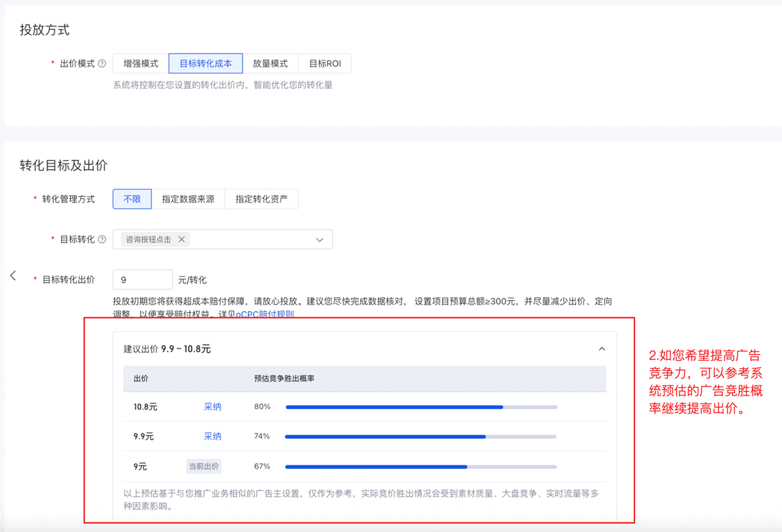
Task: Select 不限 conversion management option
Action: click(x=132, y=199)
